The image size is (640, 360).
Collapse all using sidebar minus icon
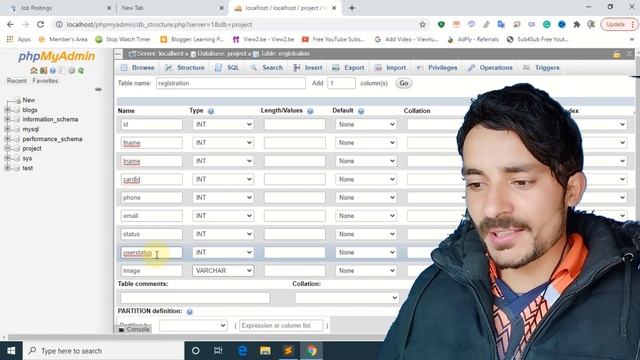(x=98, y=89)
